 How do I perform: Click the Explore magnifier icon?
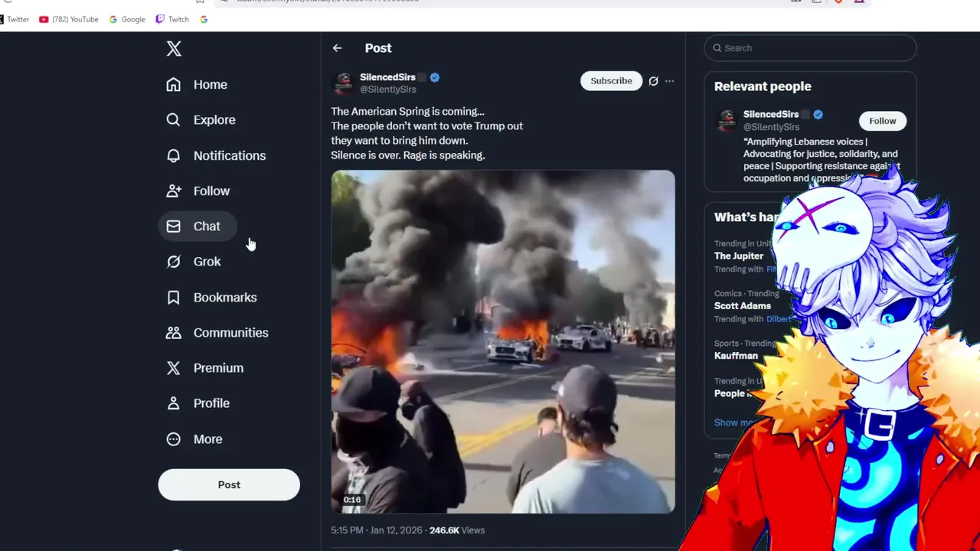point(174,119)
